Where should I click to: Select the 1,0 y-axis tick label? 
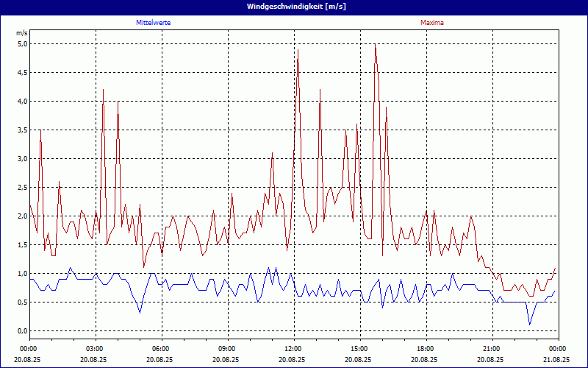pyautogui.click(x=22, y=273)
